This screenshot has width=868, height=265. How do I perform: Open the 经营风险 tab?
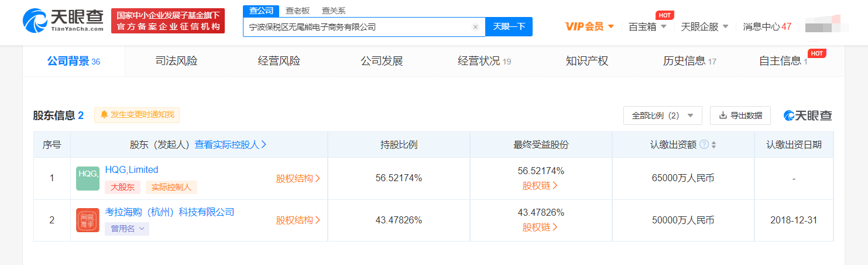click(279, 61)
